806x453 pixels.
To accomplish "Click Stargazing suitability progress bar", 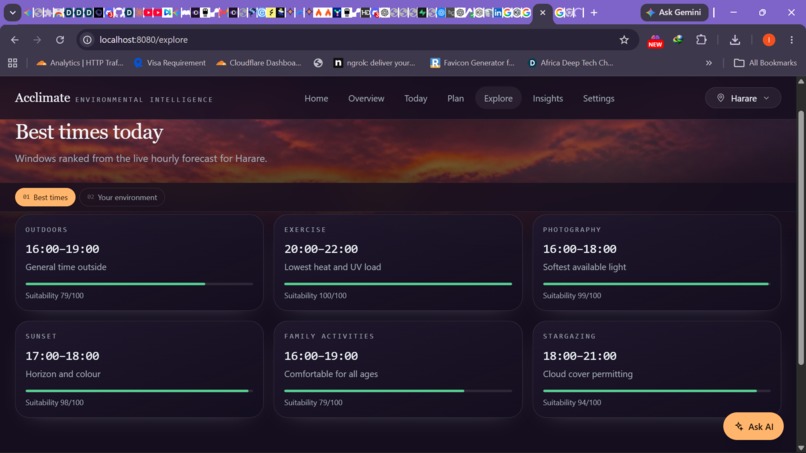I will (656, 391).
